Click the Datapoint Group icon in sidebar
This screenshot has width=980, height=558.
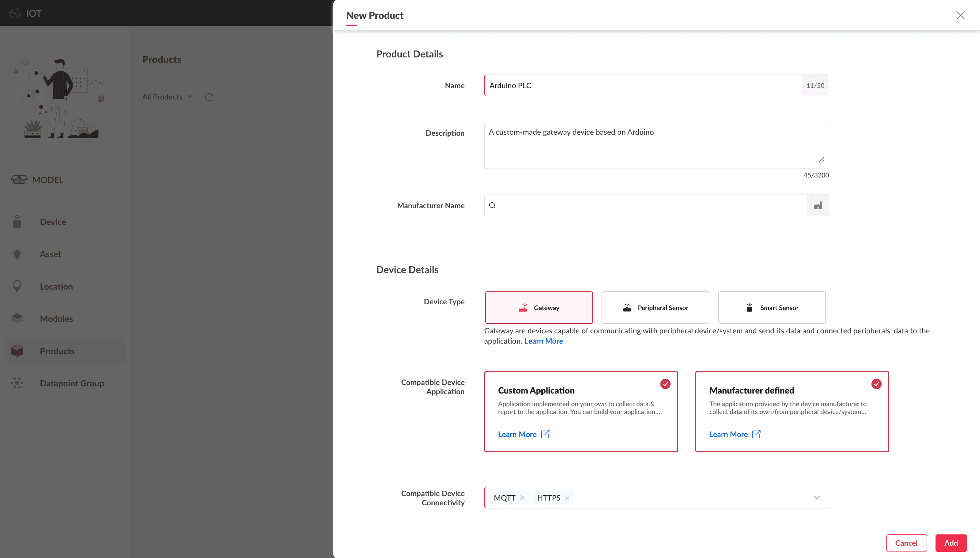(x=17, y=383)
